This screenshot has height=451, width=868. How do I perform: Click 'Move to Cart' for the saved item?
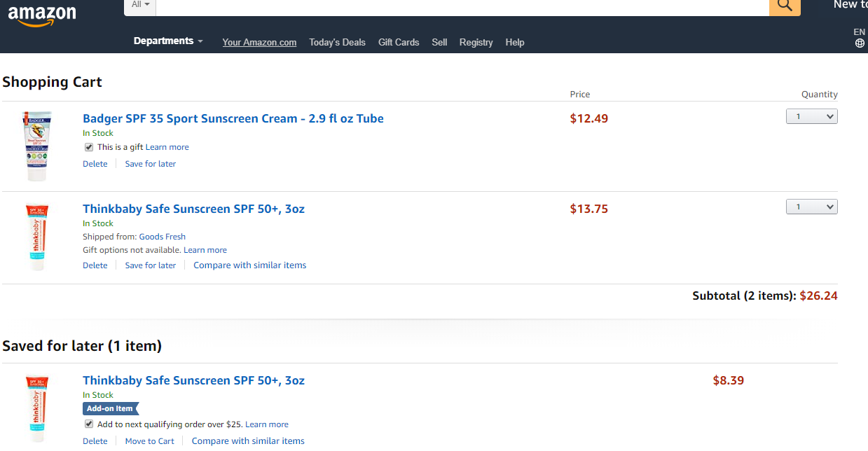pos(149,441)
